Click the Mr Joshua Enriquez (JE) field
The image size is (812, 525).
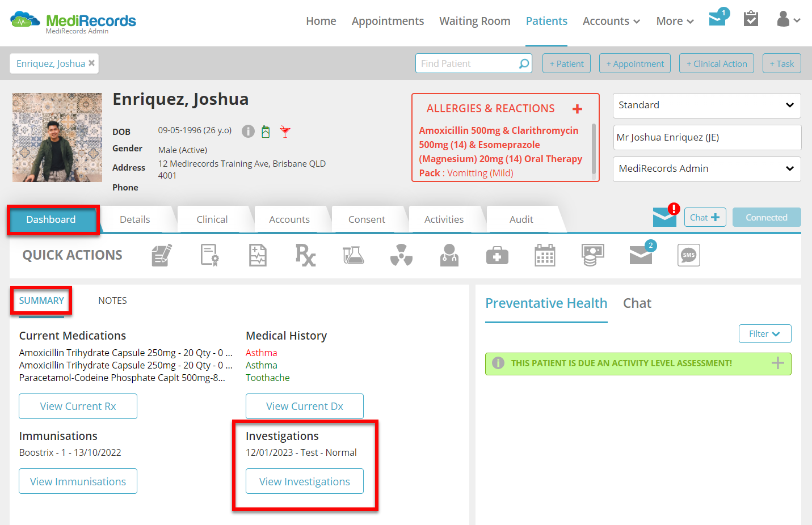tap(707, 137)
